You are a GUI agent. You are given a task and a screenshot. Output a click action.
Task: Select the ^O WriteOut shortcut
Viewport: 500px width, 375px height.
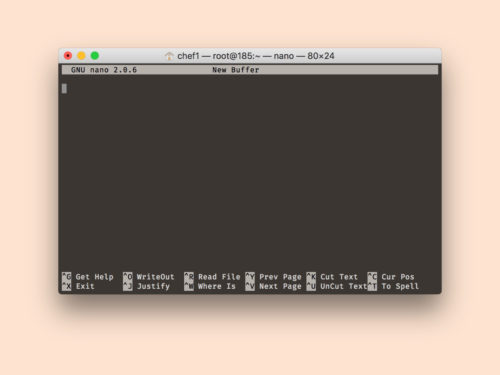click(149, 277)
